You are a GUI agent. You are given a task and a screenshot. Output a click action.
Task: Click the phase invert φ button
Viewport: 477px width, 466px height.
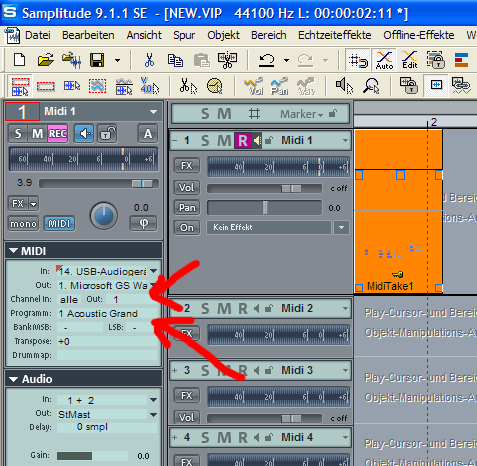point(143,223)
